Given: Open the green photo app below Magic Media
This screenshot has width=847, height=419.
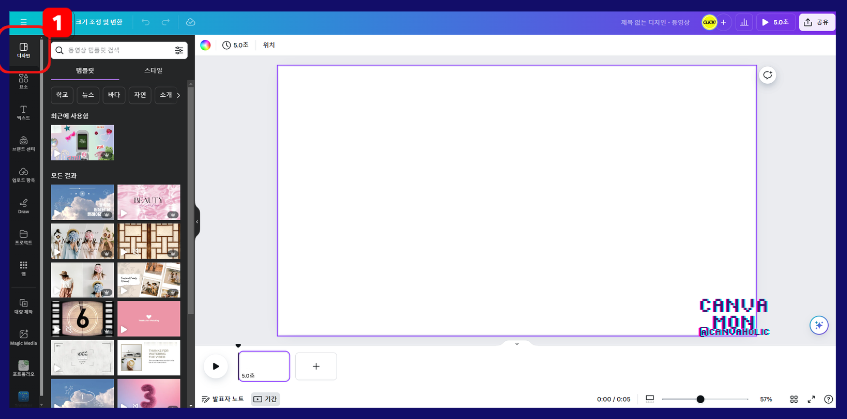Looking at the screenshot, I should 23,369.
